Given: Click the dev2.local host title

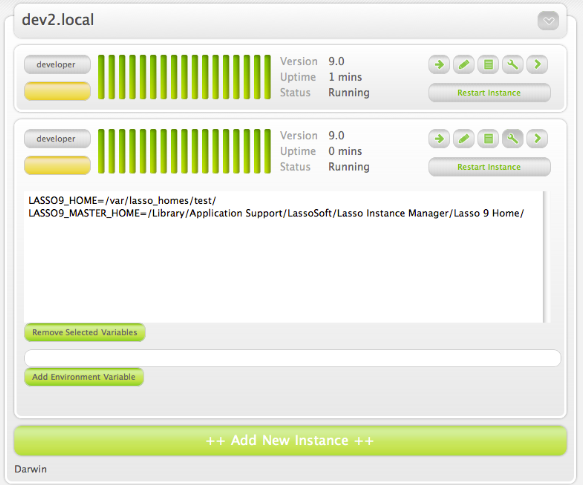Looking at the screenshot, I should [58, 20].
